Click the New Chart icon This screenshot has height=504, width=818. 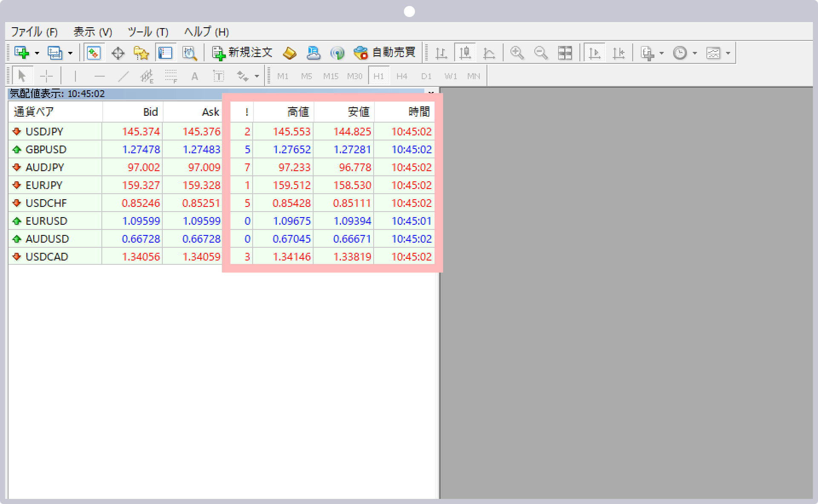point(22,53)
